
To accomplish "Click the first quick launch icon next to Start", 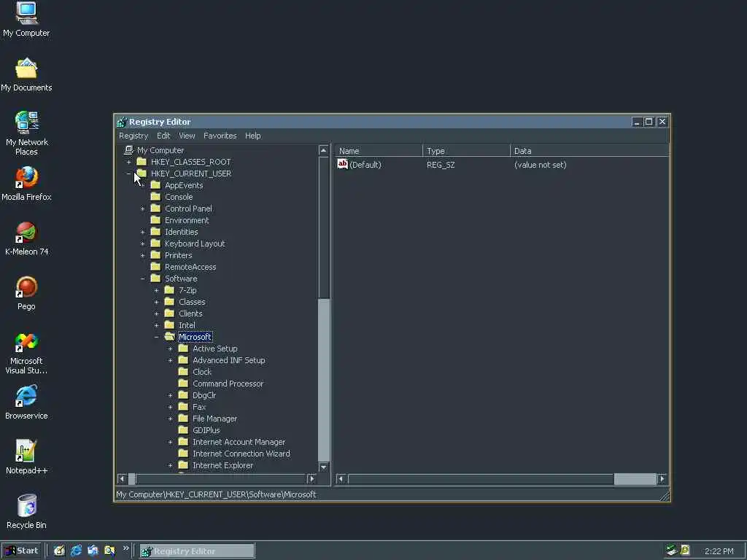I will (x=59, y=551).
